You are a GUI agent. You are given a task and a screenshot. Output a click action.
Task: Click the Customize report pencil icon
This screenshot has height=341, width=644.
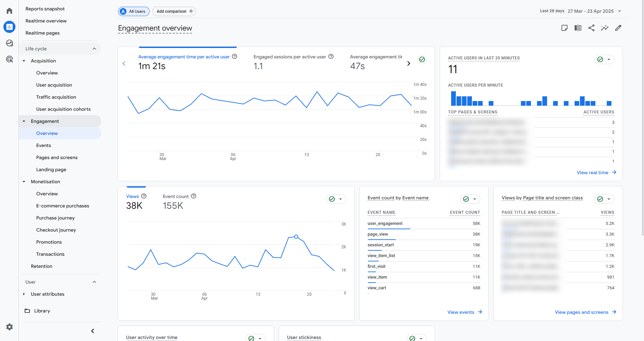618,28
